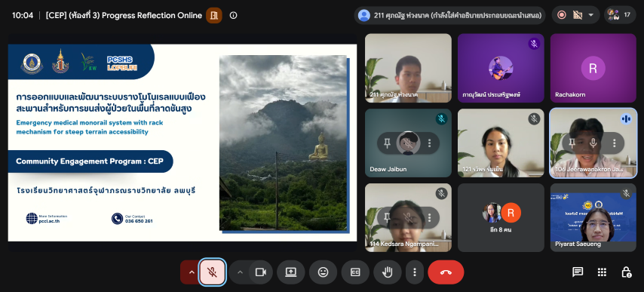Select the 121 รวิพร video tile
The height and width of the screenshot is (292, 644).
pyautogui.click(x=501, y=143)
